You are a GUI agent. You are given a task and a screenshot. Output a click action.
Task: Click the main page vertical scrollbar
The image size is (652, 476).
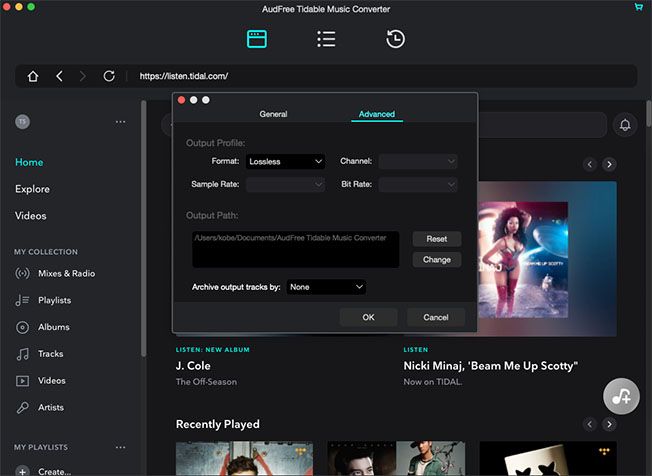click(649, 113)
